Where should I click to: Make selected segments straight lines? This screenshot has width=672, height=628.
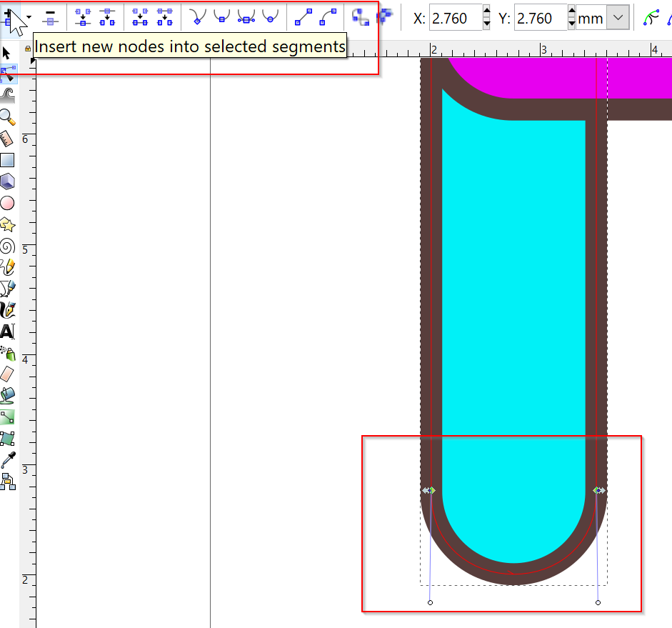point(304,17)
